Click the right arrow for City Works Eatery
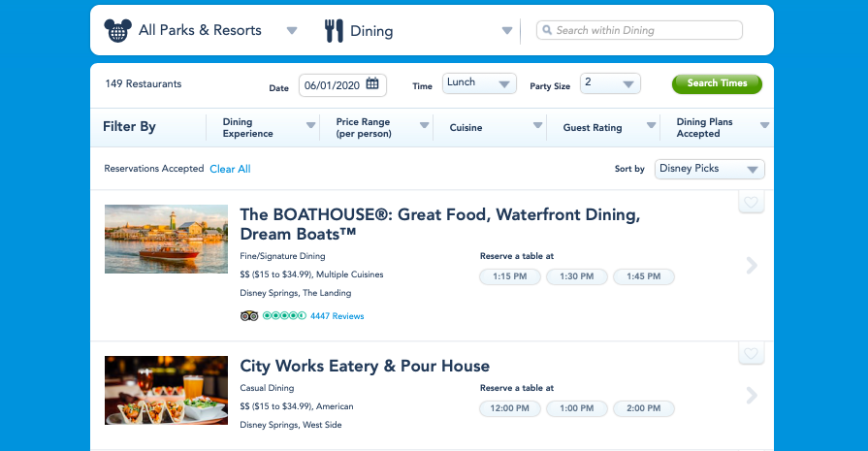 (x=752, y=395)
